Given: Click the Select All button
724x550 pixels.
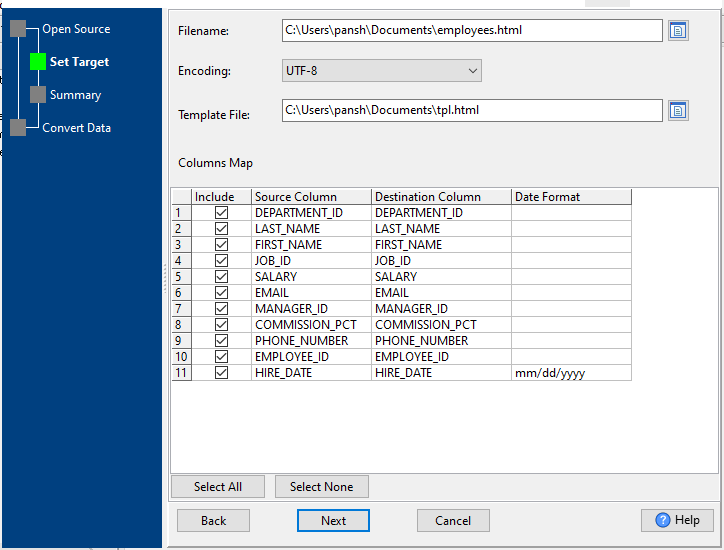Looking at the screenshot, I should 217,487.
